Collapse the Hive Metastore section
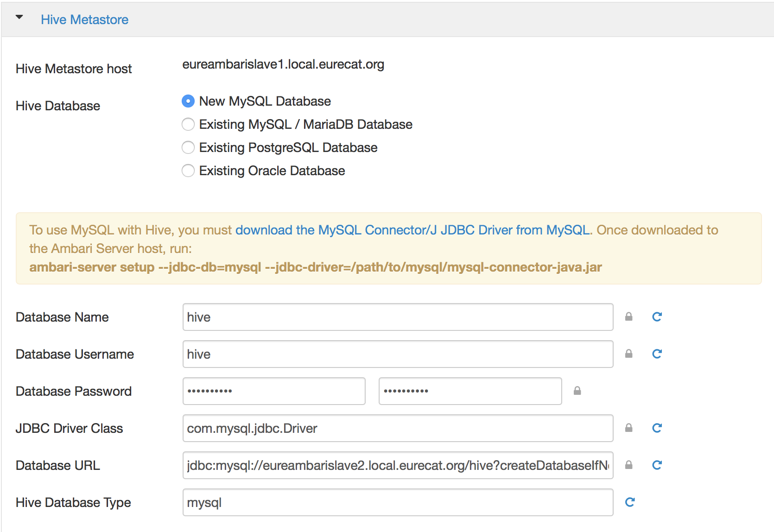Viewport: 774px width, 532px height. click(x=19, y=17)
